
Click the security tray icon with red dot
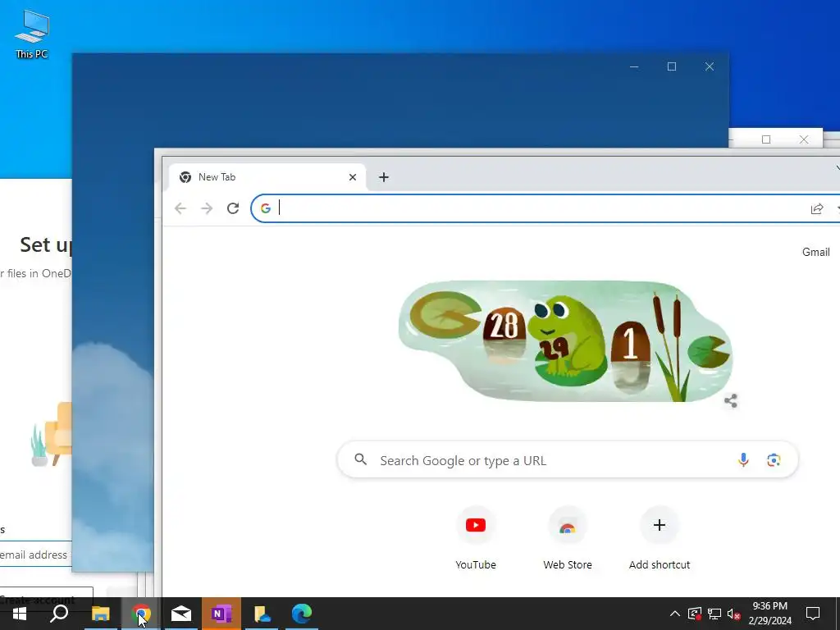click(x=695, y=614)
